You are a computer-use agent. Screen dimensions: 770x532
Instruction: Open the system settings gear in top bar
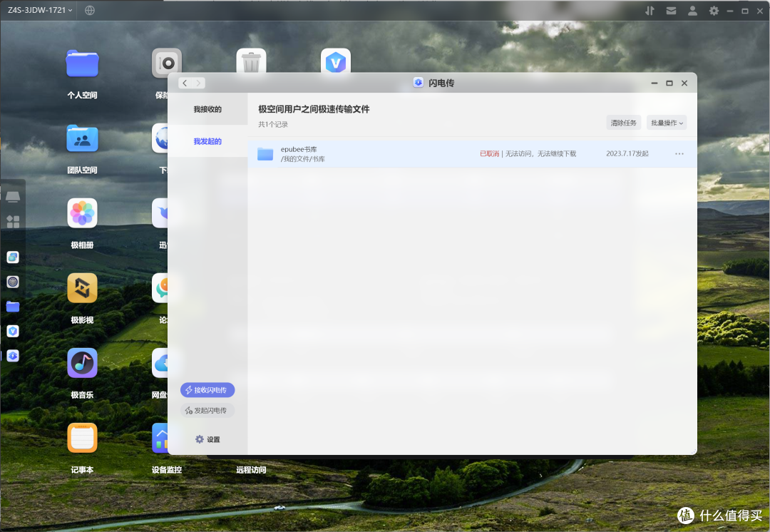click(714, 10)
